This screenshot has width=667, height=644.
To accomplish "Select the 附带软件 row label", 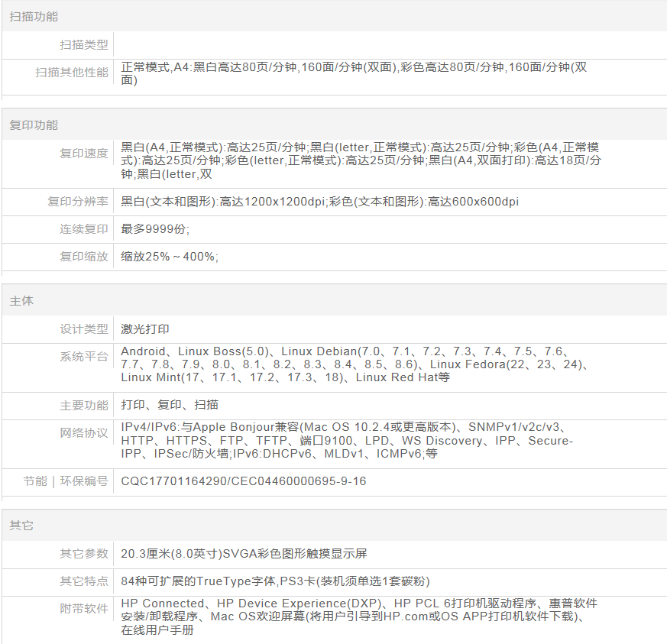I will [84, 609].
